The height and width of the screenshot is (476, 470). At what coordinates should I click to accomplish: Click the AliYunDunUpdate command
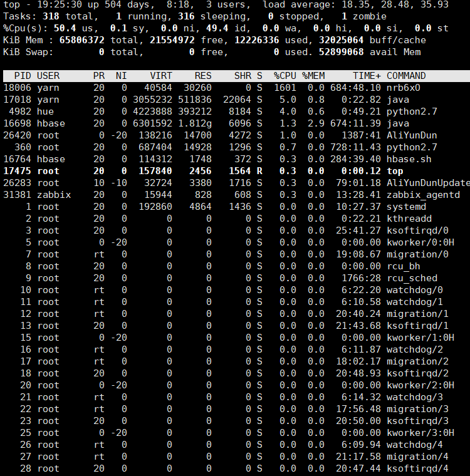[428, 183]
